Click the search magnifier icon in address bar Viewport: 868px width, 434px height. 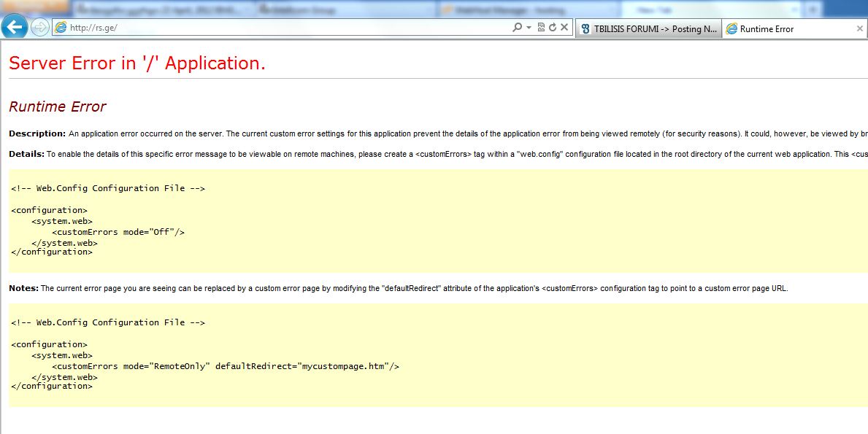point(517,27)
